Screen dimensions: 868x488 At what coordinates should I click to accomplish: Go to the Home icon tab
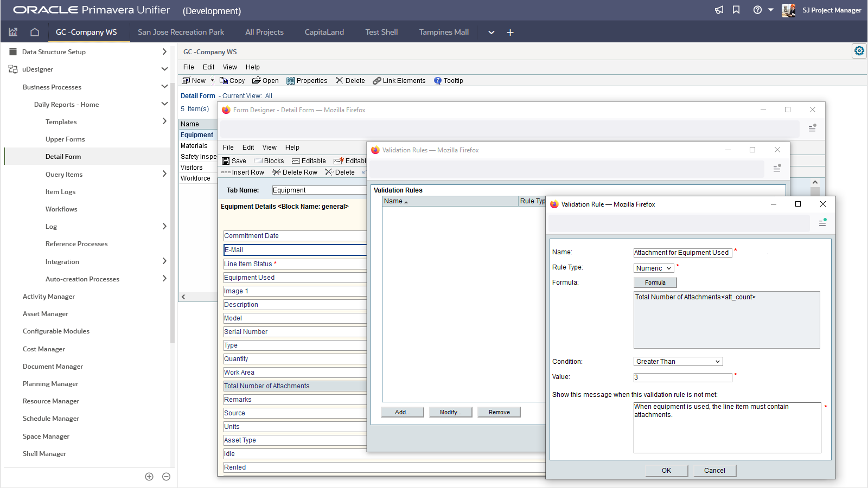[35, 32]
